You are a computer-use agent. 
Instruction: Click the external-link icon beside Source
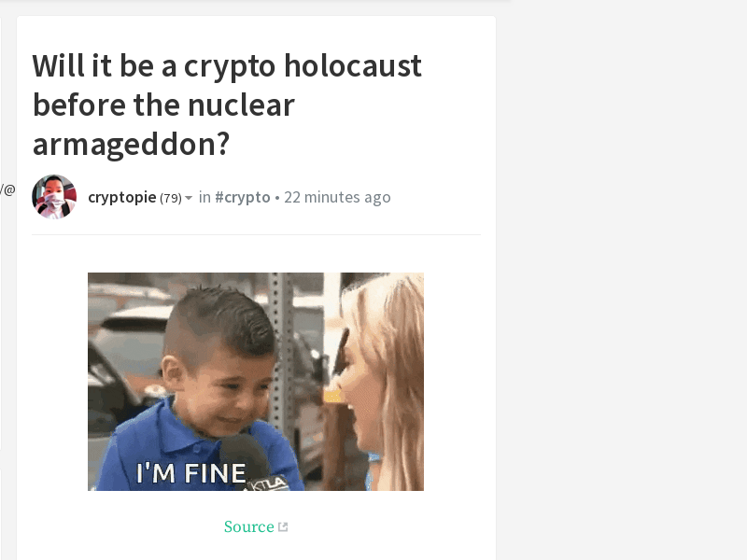click(x=283, y=526)
